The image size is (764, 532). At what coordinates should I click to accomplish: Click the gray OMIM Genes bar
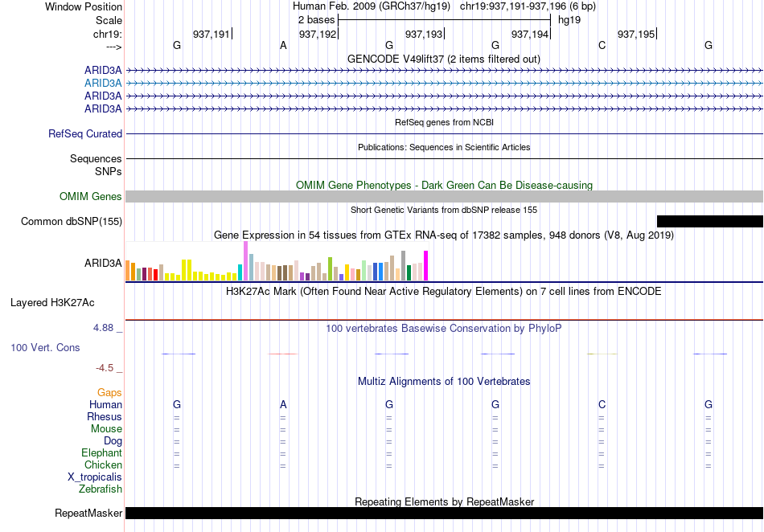[445, 197]
